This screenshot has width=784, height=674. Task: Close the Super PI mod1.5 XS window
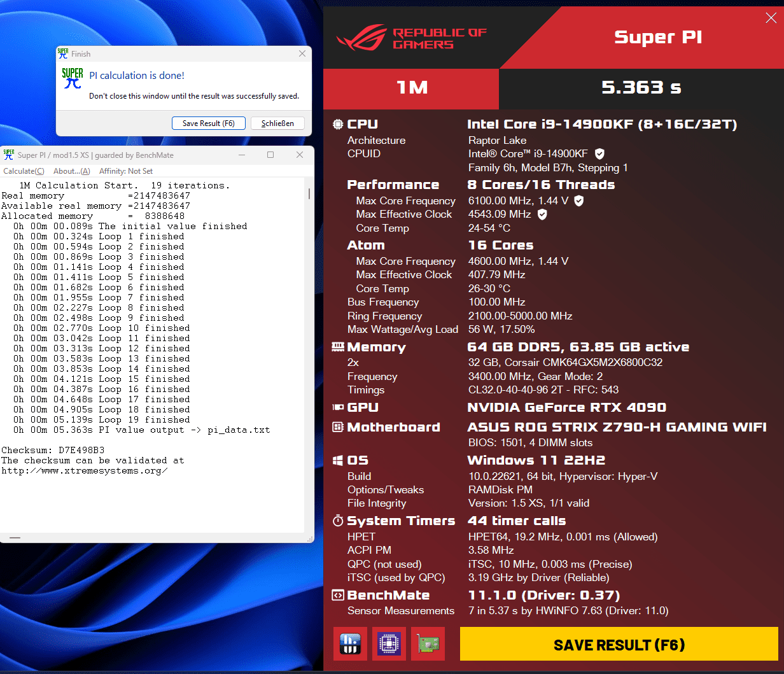[300, 155]
